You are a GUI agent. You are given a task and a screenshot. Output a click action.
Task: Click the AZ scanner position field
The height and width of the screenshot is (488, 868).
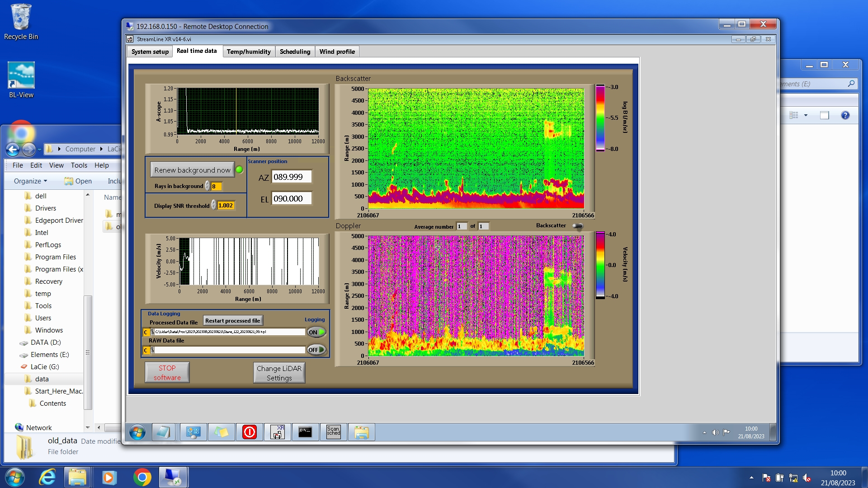pos(291,177)
